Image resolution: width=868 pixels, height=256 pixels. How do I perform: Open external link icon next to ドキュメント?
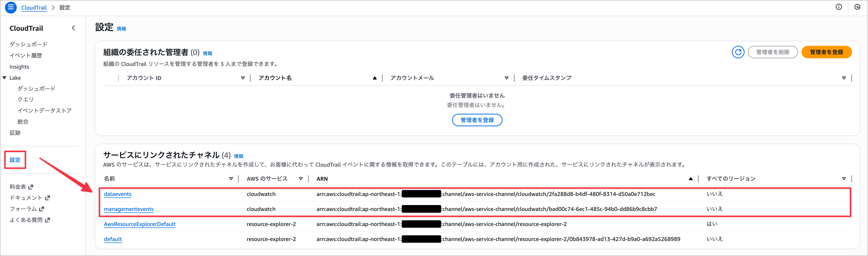point(48,198)
